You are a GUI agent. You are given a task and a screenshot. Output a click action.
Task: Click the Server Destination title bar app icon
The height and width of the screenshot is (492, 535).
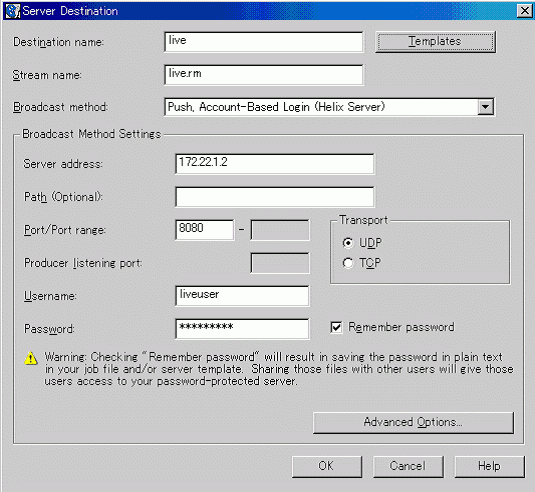pyautogui.click(x=13, y=11)
